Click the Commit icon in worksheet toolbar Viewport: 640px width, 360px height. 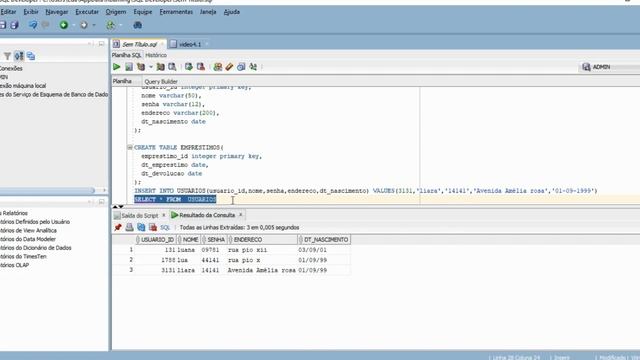[x=189, y=67]
